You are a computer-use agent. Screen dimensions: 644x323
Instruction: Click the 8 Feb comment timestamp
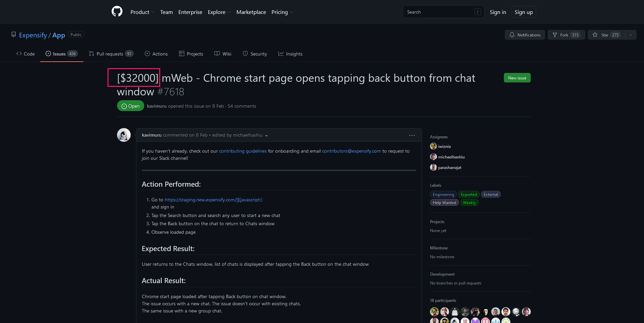click(202, 135)
